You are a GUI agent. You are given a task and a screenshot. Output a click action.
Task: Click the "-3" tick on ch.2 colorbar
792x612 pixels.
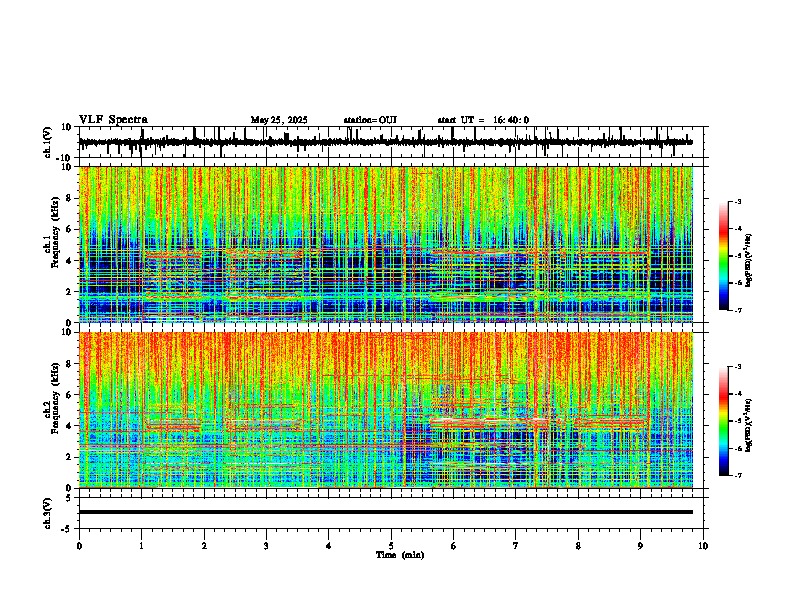point(738,367)
